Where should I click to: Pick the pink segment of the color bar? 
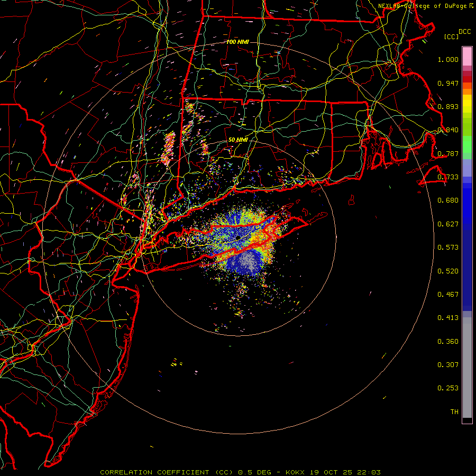pyautogui.click(x=467, y=56)
